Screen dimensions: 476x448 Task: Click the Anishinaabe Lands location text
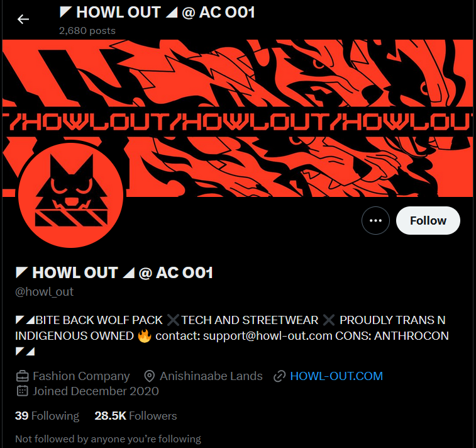click(211, 376)
